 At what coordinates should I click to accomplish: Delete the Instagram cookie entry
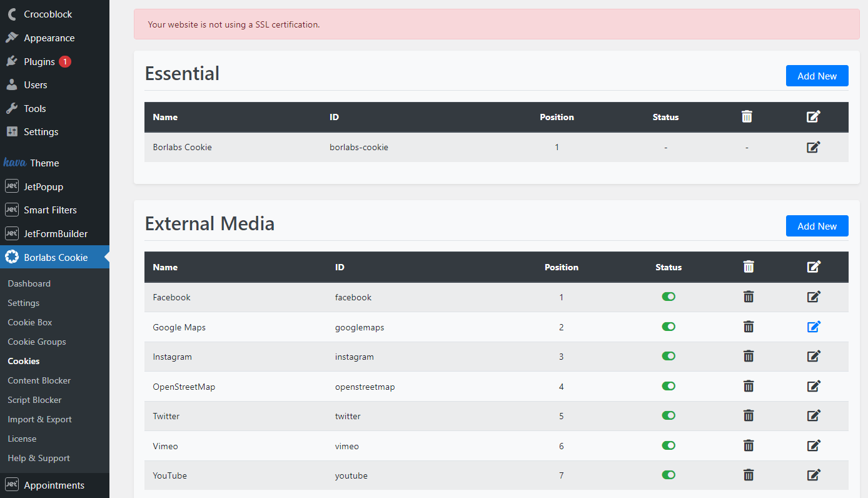click(749, 356)
